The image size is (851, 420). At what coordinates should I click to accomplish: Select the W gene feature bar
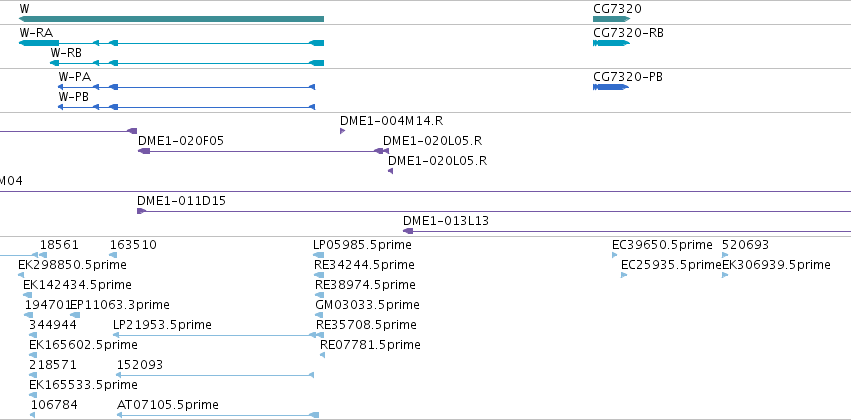(x=172, y=19)
